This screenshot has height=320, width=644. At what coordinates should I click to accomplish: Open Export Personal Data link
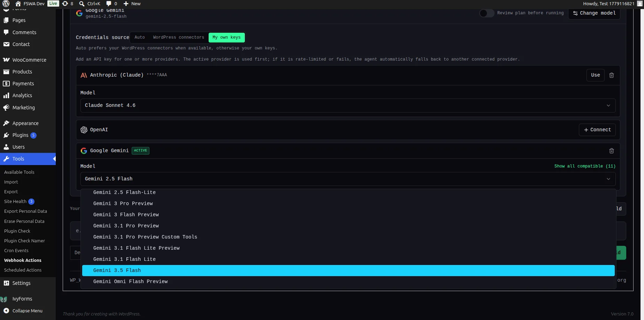(25, 211)
